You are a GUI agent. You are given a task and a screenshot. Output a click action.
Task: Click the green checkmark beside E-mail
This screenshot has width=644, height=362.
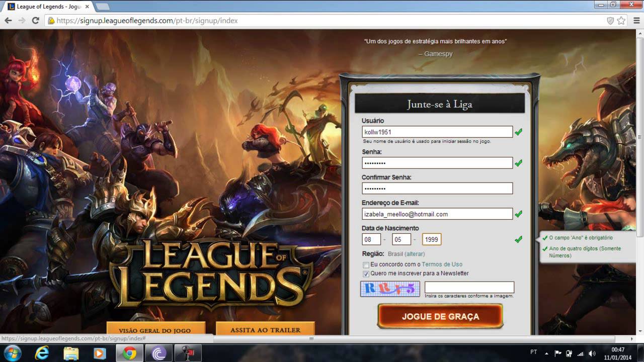(x=518, y=214)
